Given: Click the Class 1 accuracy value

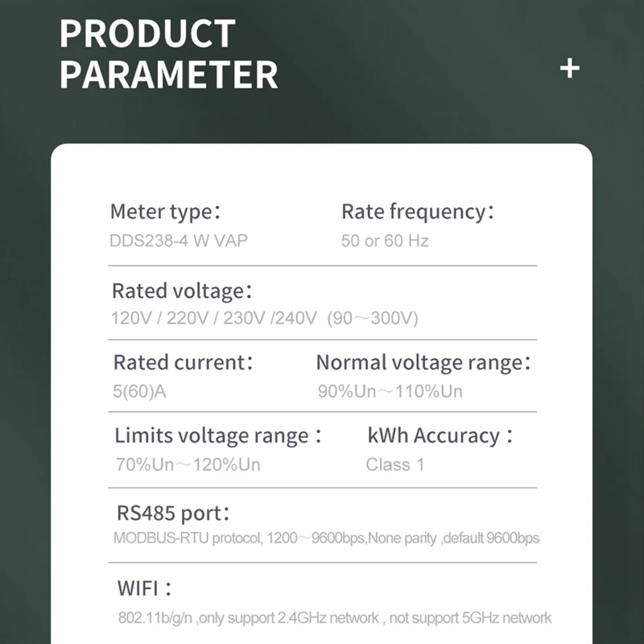Looking at the screenshot, I should pyautogui.click(x=394, y=464).
